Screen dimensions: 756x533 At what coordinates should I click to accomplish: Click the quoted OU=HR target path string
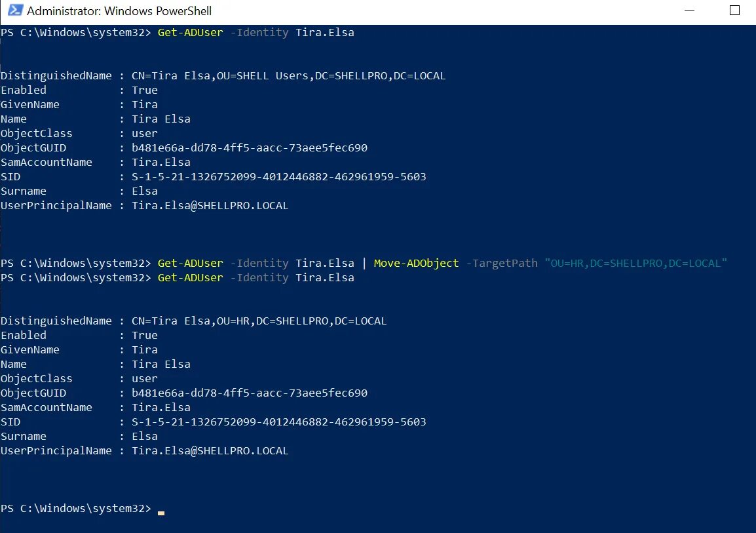(x=635, y=263)
